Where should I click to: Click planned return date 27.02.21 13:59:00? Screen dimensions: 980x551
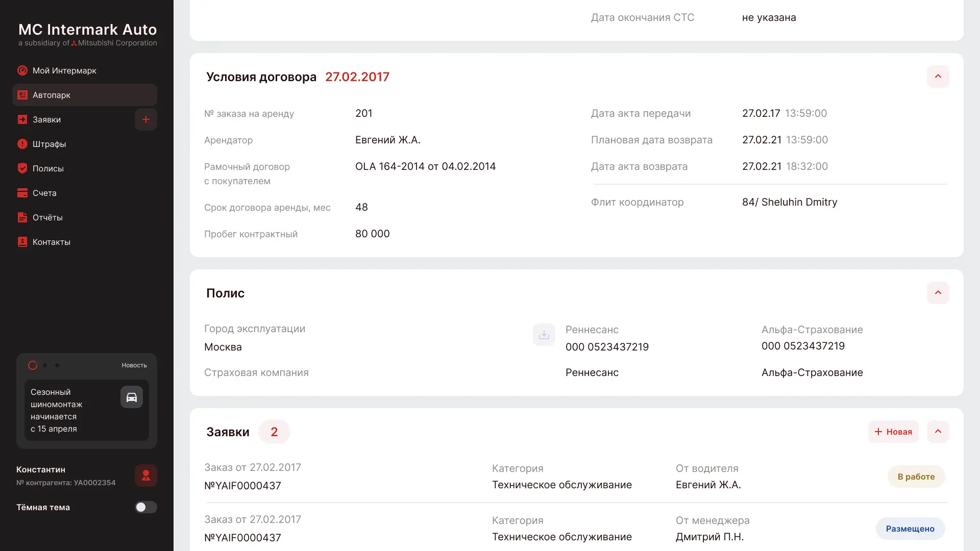coord(785,140)
